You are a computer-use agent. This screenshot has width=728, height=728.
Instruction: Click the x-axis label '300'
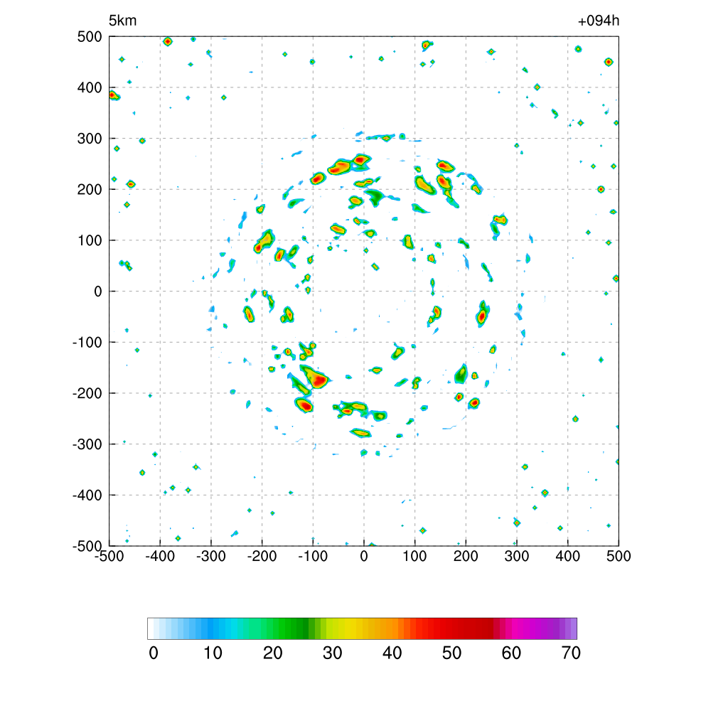click(x=517, y=556)
